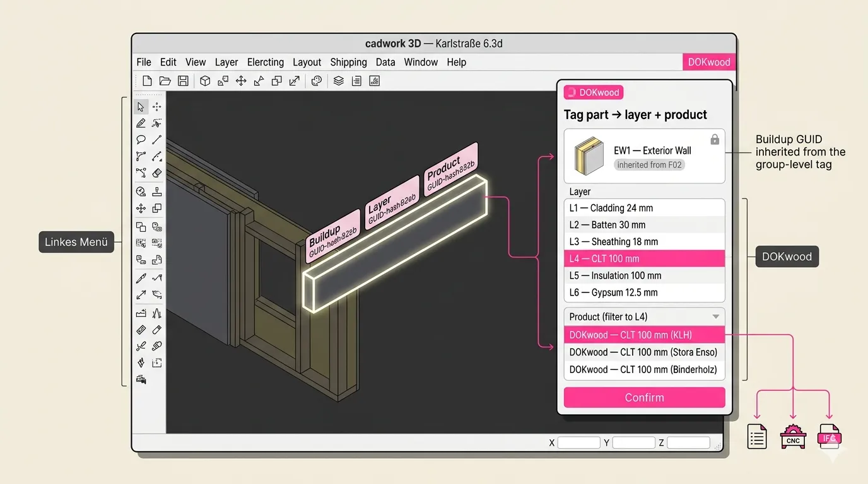Image resolution: width=868 pixels, height=484 pixels.
Task: Select layer L4 — CLT 100 mm
Action: [644, 258]
